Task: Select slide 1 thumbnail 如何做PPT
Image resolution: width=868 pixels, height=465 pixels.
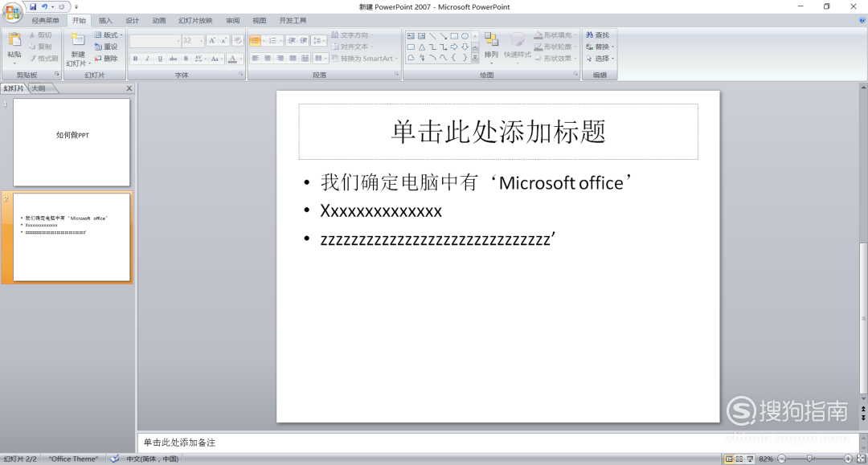Action: tap(72, 142)
